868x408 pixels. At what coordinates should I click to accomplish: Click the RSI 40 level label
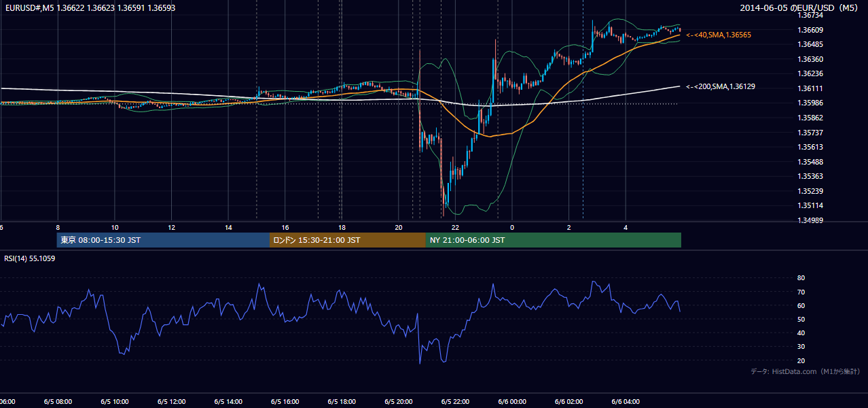[x=801, y=333]
